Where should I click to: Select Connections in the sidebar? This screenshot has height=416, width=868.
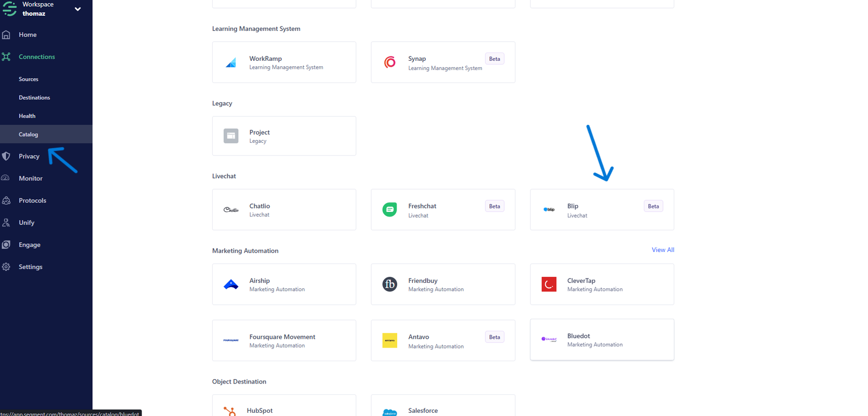pyautogui.click(x=37, y=56)
